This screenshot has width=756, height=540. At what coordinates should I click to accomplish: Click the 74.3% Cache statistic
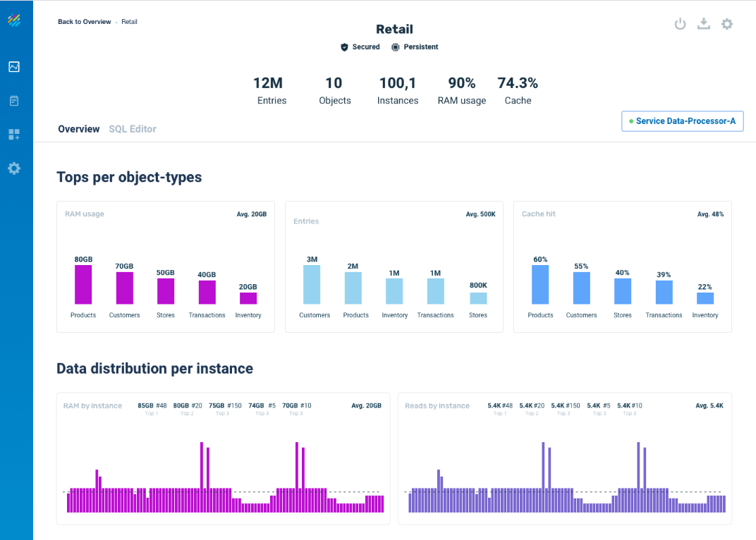[518, 90]
